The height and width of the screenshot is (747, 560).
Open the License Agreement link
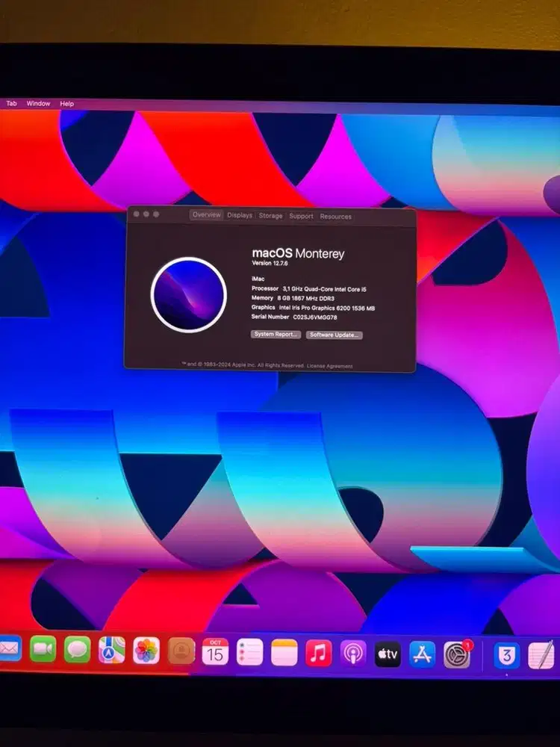(330, 366)
